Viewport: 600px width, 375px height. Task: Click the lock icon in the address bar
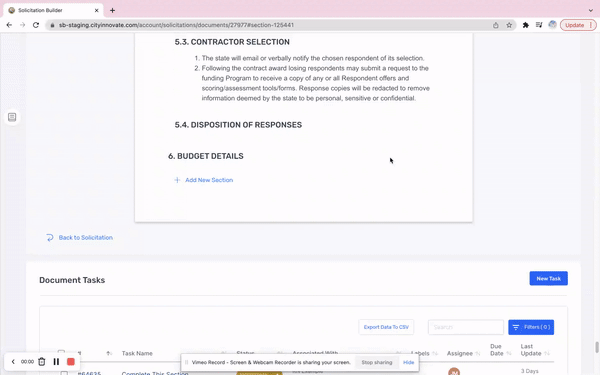click(x=52, y=25)
